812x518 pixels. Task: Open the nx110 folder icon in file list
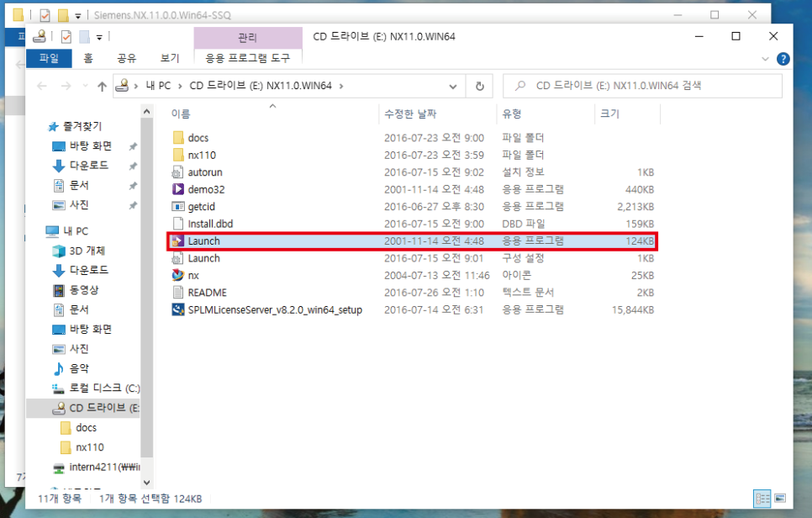click(x=178, y=155)
